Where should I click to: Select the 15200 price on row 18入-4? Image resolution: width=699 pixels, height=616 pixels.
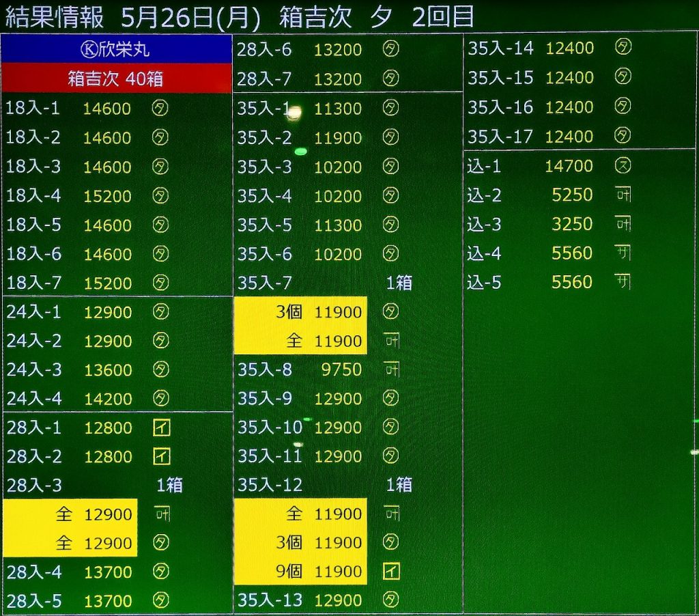[x=107, y=196]
